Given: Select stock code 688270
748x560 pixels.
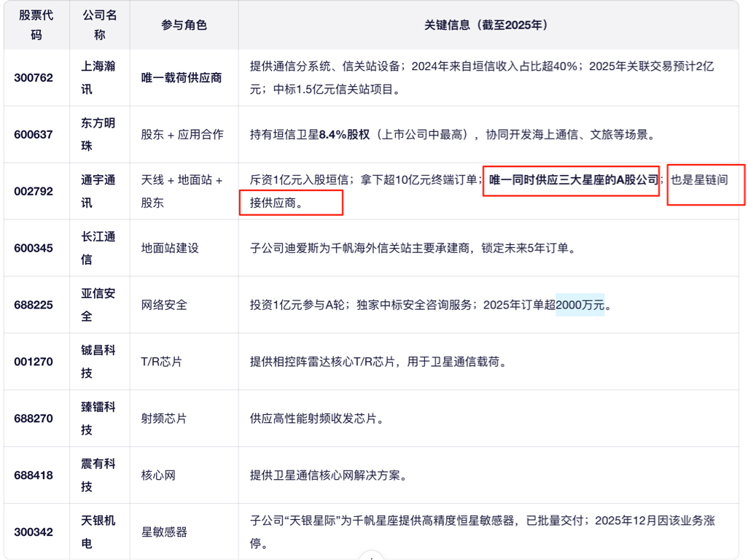Looking at the screenshot, I should point(34,419).
